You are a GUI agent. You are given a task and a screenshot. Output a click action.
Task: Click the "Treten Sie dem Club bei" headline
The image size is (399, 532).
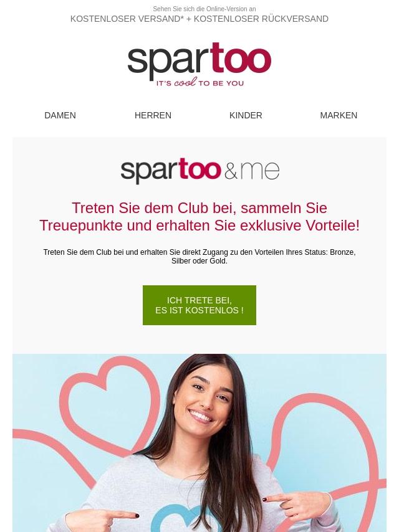click(x=199, y=217)
